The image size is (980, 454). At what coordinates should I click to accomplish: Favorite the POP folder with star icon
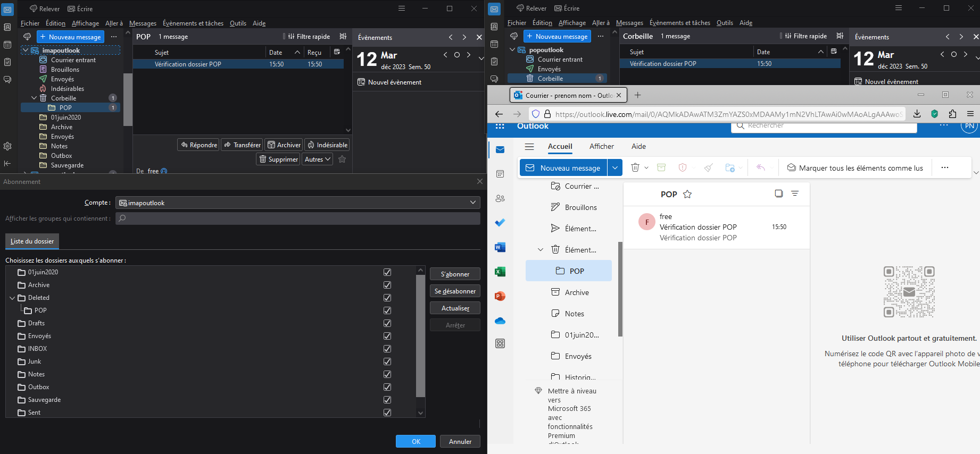tap(687, 194)
